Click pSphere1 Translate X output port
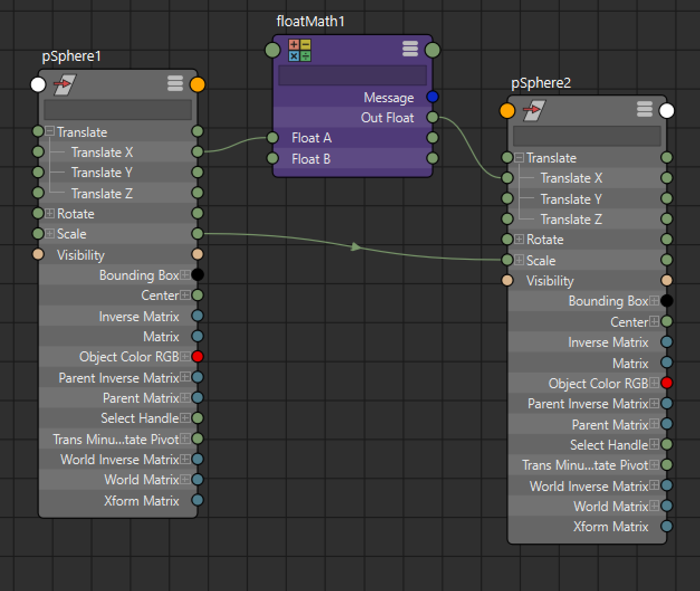The image size is (700, 591). [198, 151]
